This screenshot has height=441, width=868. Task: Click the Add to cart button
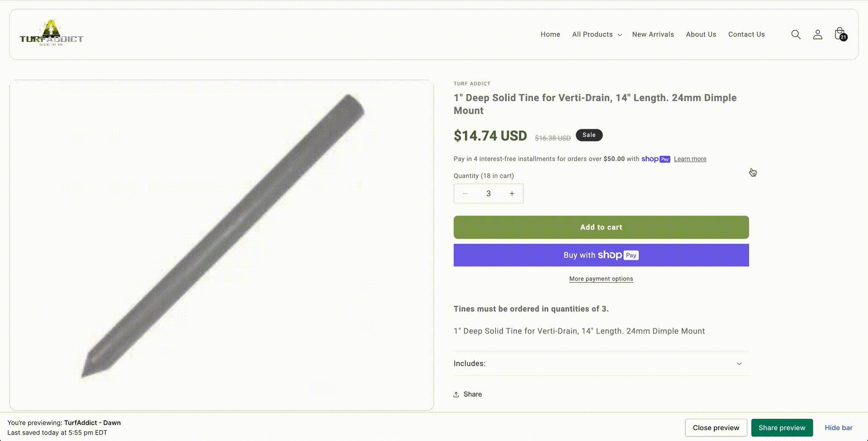pos(601,227)
